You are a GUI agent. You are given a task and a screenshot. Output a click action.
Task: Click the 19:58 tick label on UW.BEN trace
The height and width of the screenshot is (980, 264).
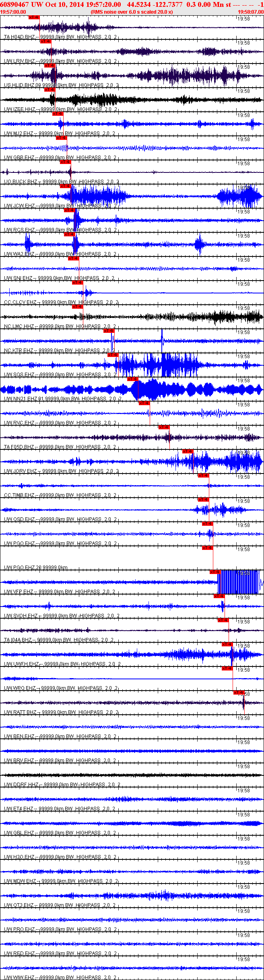coord(243,718)
